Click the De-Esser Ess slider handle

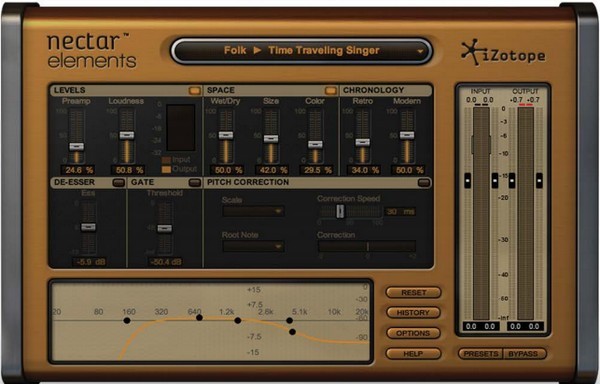pyautogui.click(x=88, y=227)
